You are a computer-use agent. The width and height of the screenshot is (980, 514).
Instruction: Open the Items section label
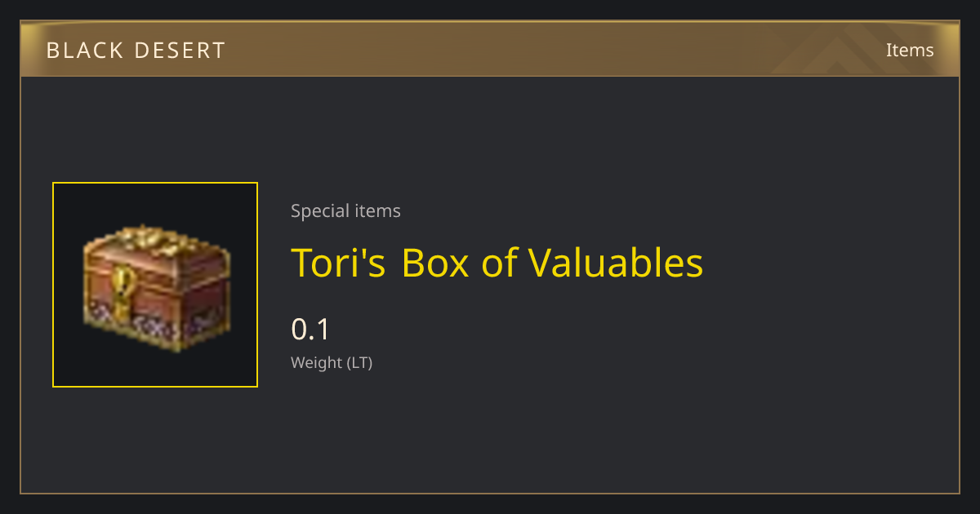[x=910, y=50]
